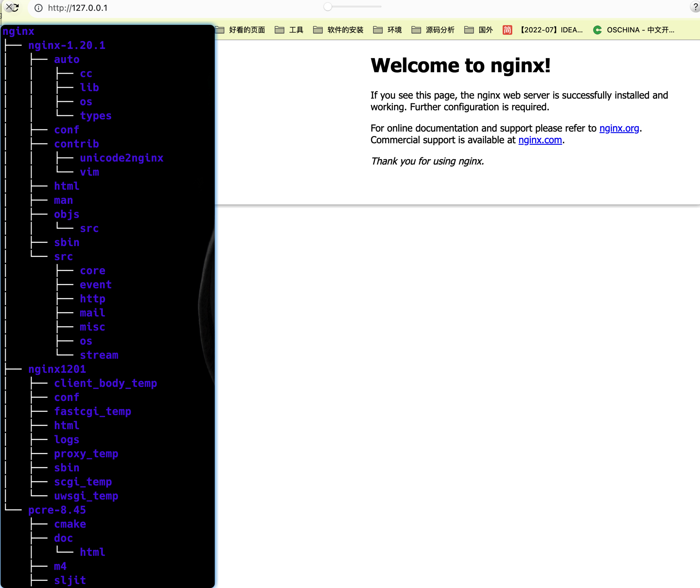Click "nginx-1.20.1" in the terminal tree
This screenshot has height=588, width=700.
(x=67, y=45)
